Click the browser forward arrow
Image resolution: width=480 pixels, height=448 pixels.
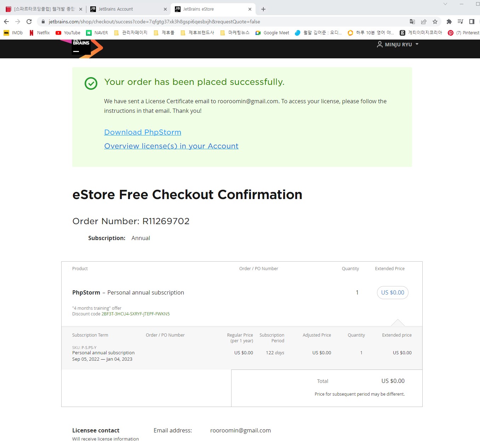coord(18,22)
